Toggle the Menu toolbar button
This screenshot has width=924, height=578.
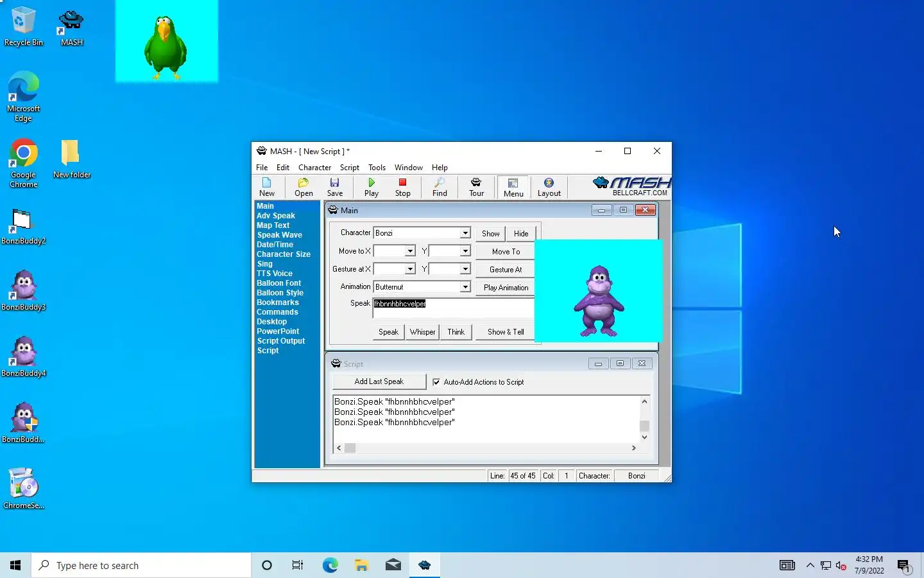click(x=513, y=187)
